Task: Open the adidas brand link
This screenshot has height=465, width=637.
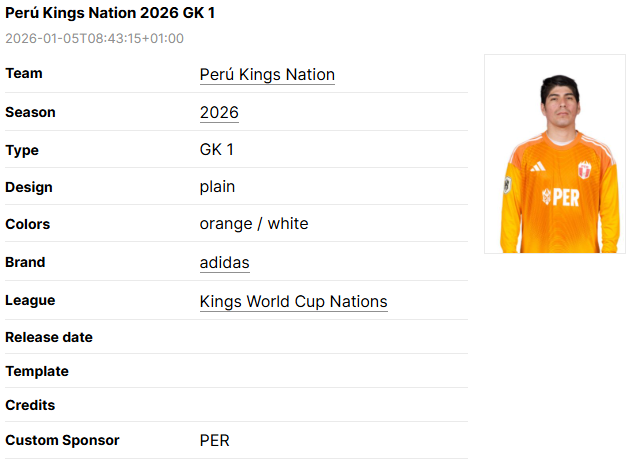Action: tap(224, 263)
